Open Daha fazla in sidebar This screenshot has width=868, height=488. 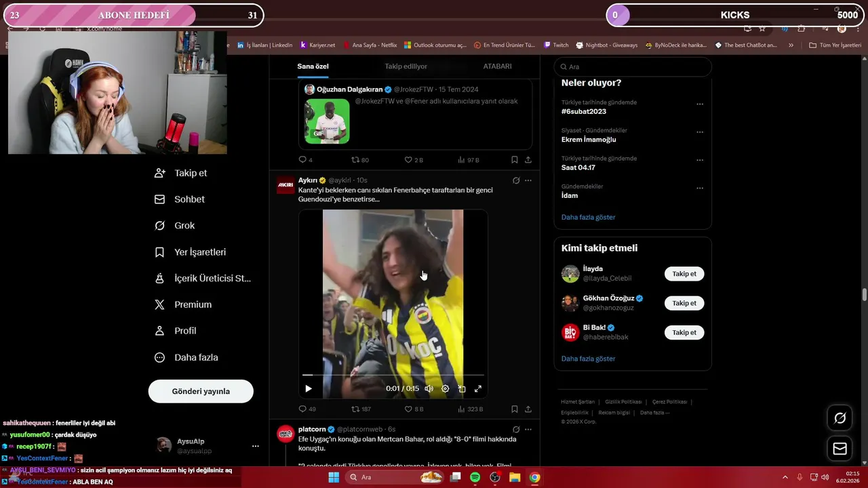(x=186, y=357)
